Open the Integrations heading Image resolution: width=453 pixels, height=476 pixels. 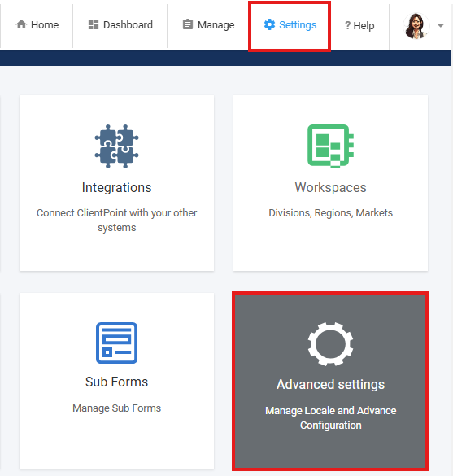pos(117,187)
